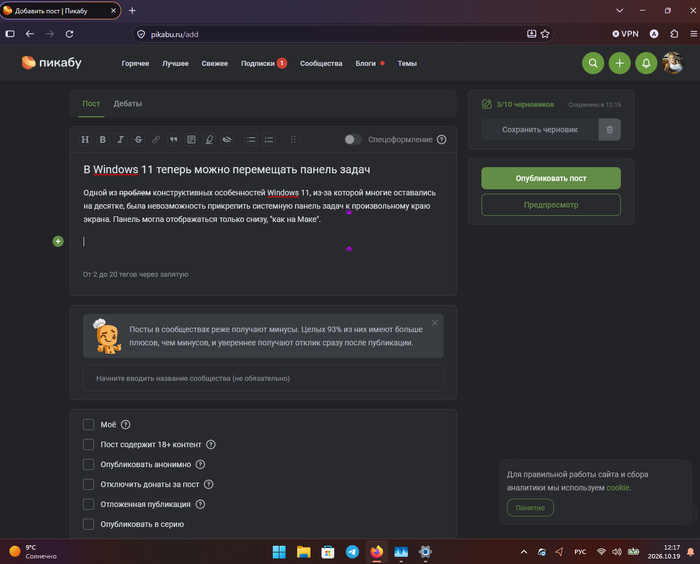
Task: Check Пост содержит 18+ контент
Action: pos(88,445)
